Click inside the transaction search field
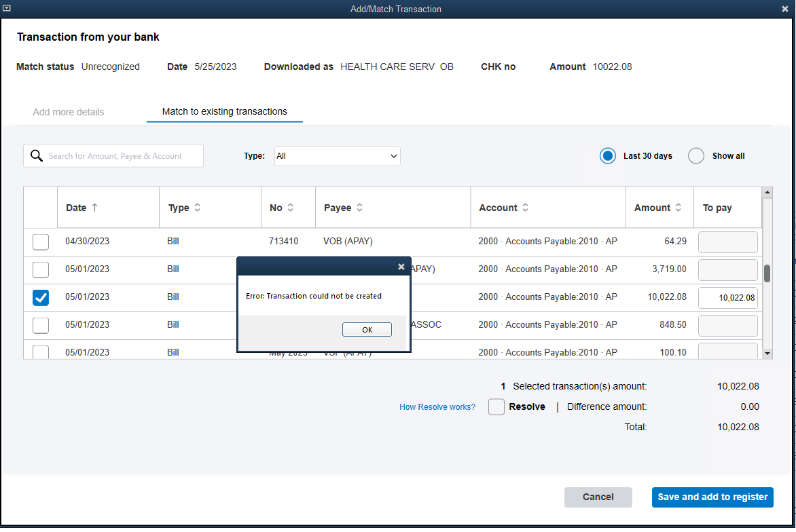Viewport: 796px width, 532px height. 122,155
